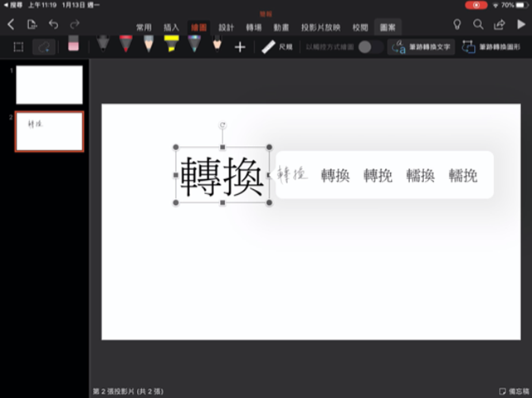Open the search magnifier
This screenshot has width=532, height=398.
[479, 26]
